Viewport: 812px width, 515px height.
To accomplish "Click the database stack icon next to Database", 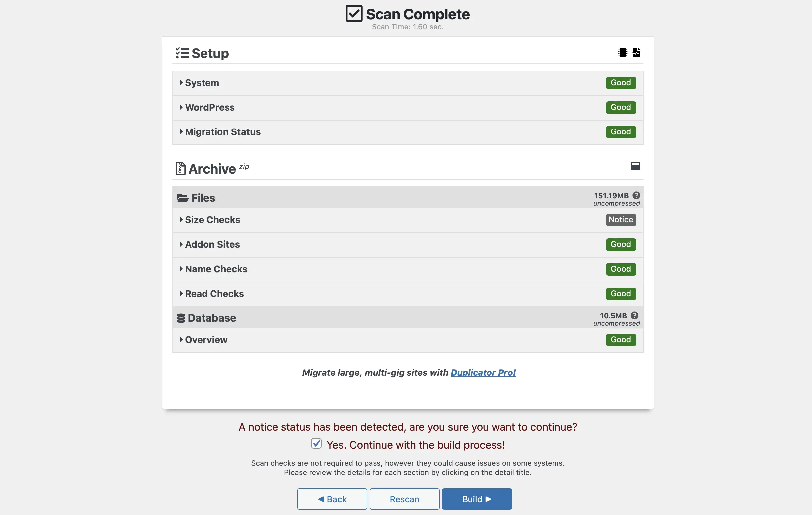I will [x=181, y=318].
